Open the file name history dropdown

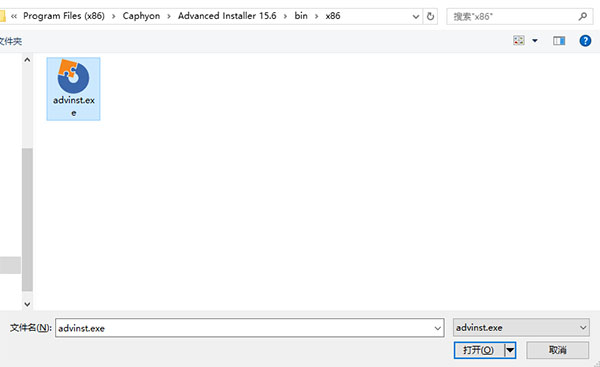click(x=438, y=328)
